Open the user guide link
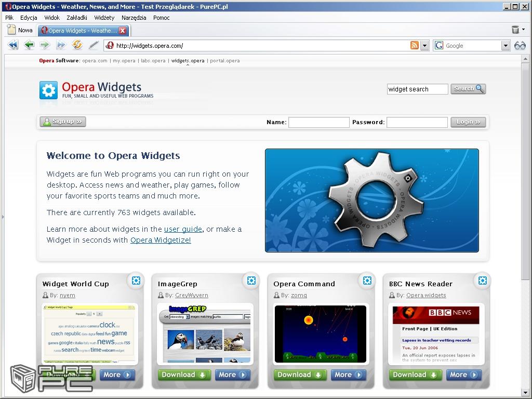532x399 pixels. [183, 229]
